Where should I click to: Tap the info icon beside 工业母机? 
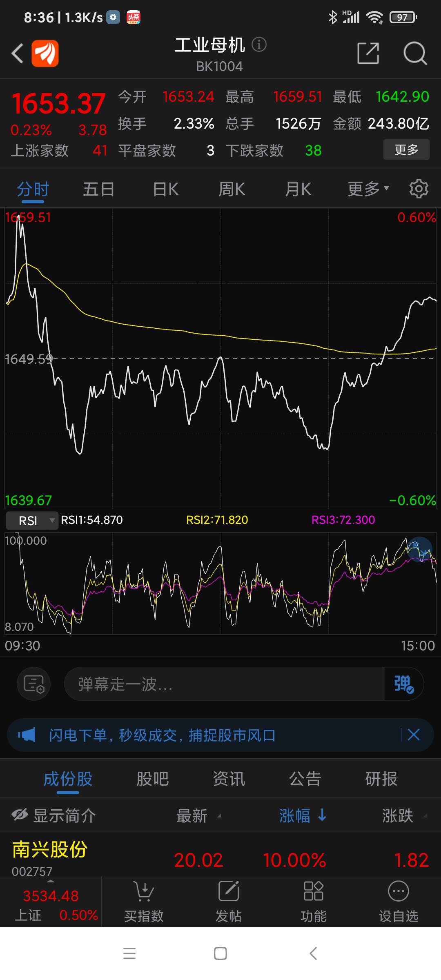click(259, 44)
